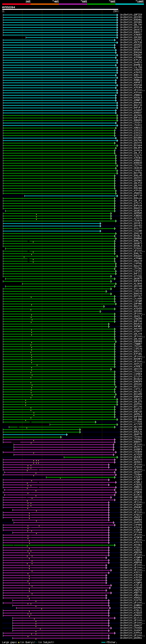Click hit label UniRef100_Q8L790
Screen dimensions: 146x644
pyautogui.click(x=131, y=25)
